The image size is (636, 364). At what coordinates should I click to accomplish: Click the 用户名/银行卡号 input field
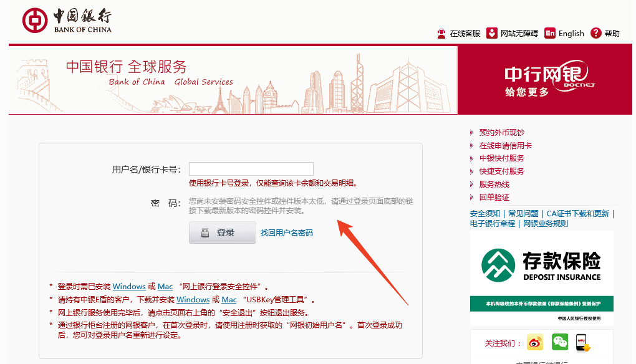[250, 168]
